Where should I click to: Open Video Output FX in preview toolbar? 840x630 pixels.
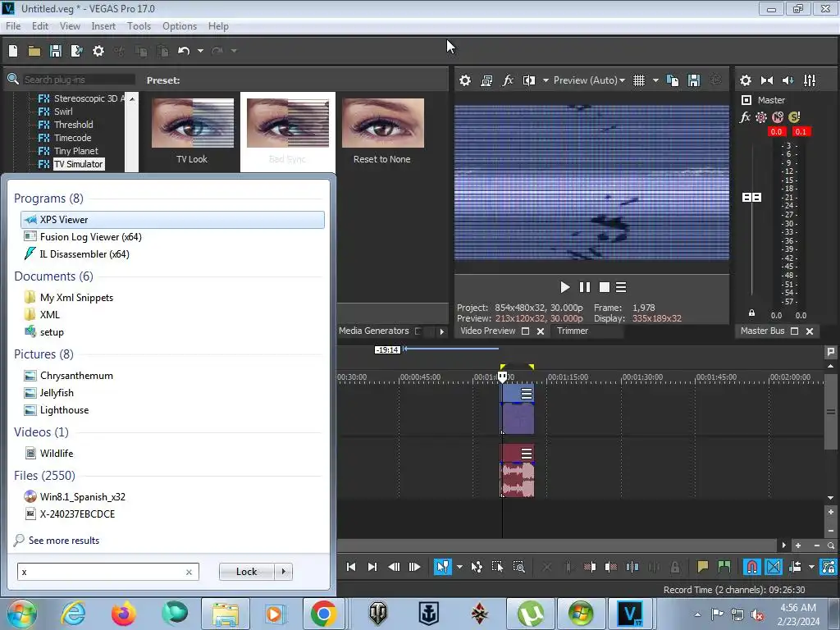tap(507, 80)
